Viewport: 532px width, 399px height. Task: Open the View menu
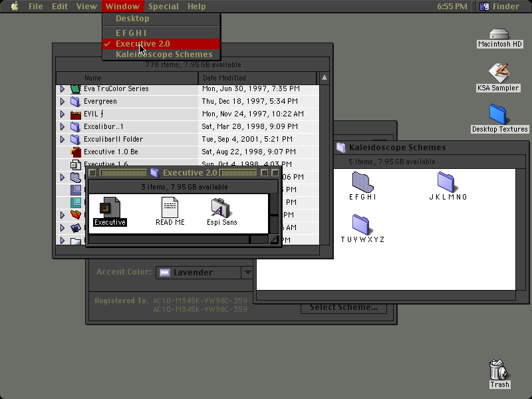(x=86, y=6)
